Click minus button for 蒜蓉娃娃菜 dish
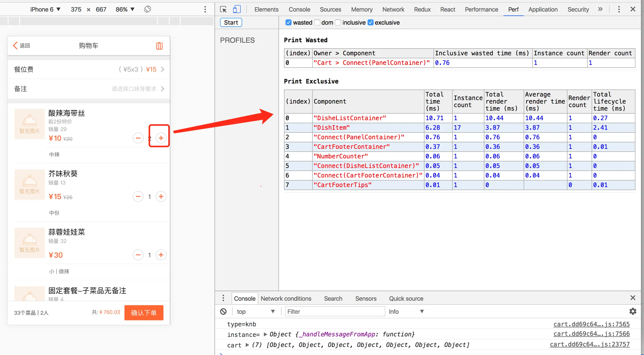This screenshot has width=644, height=355. pos(138,255)
